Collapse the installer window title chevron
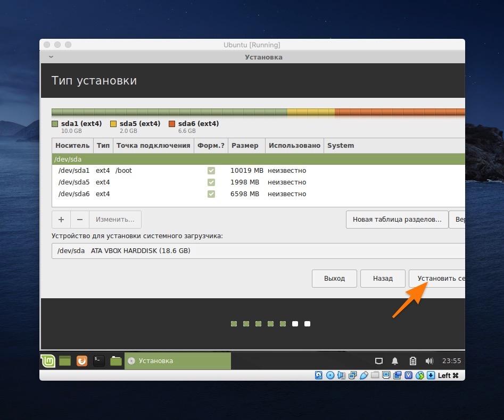 pyautogui.click(x=51, y=57)
